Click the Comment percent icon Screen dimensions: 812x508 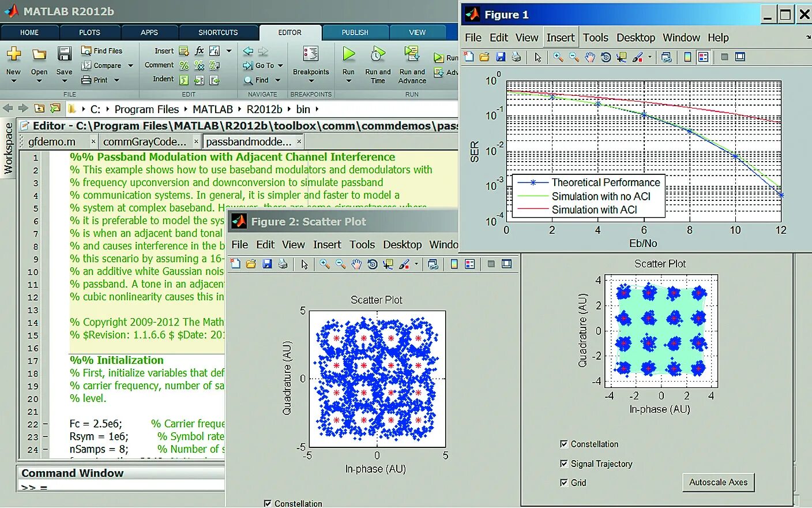[x=184, y=65]
